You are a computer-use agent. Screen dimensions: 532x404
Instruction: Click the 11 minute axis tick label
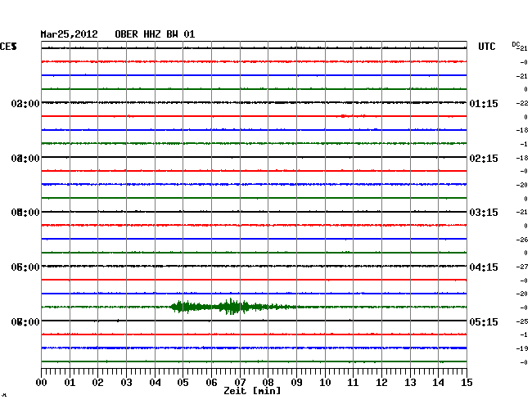pyautogui.click(x=353, y=383)
